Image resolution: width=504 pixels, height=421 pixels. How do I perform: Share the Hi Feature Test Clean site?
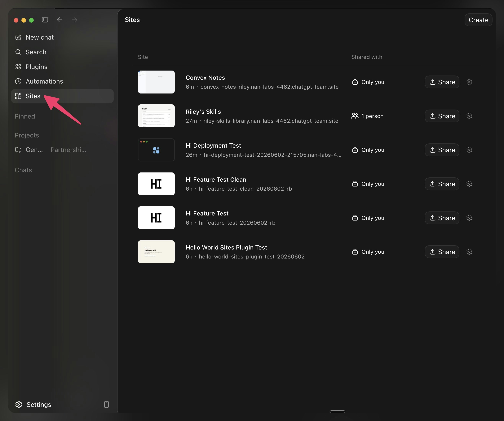pyautogui.click(x=442, y=184)
